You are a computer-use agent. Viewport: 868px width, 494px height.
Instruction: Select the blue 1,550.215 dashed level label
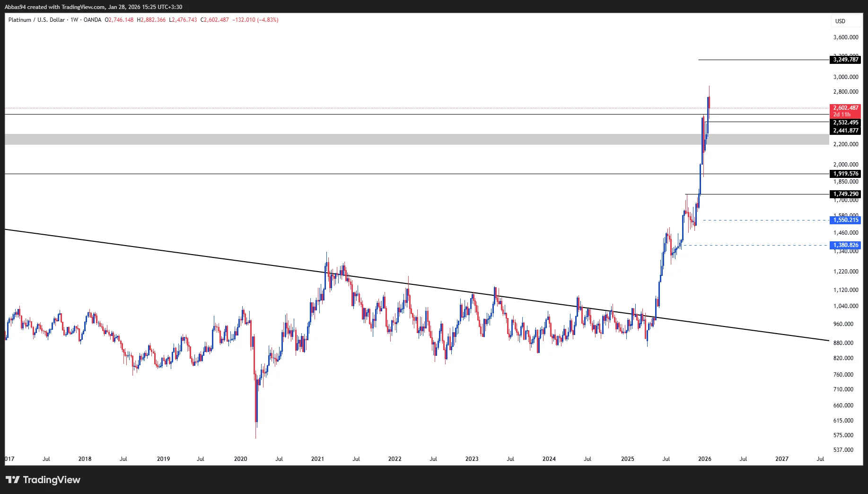coord(845,220)
